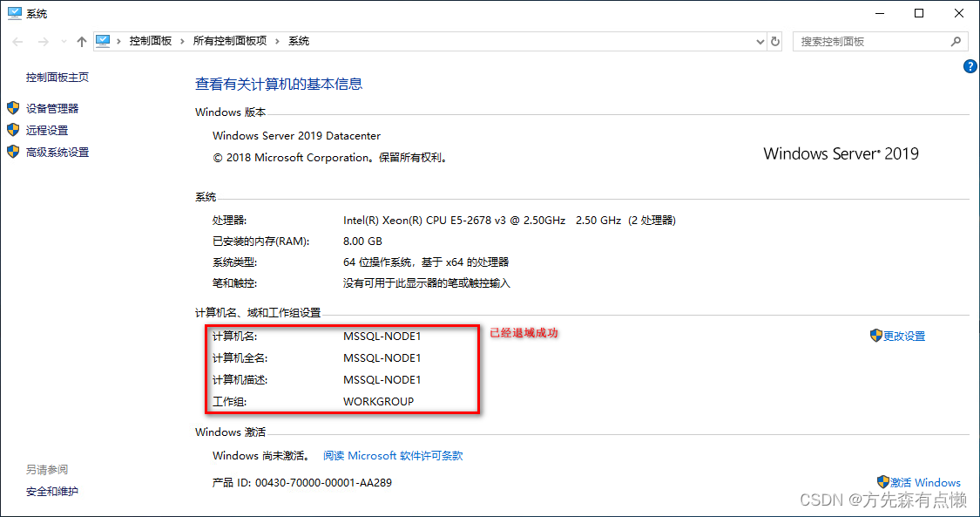Open the 控制面板 breadcrumb

pyautogui.click(x=151, y=41)
